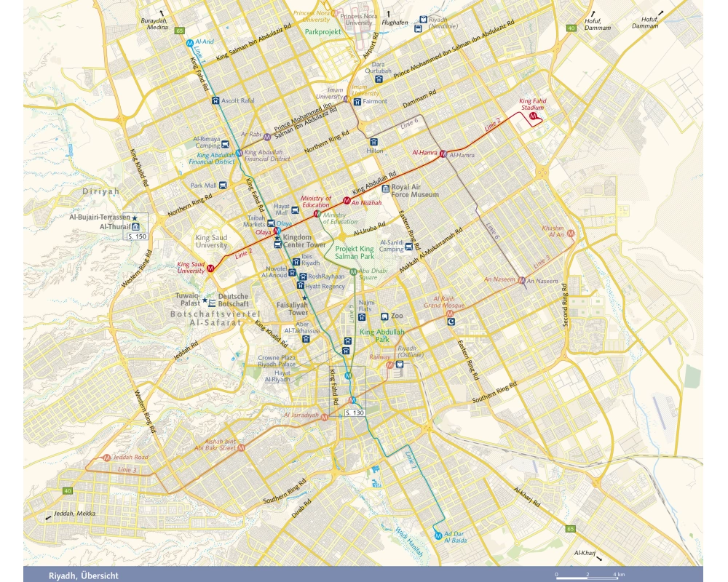Click the Riyadh, Übersicht map title
Image resolution: width=728 pixels, height=582 pixels.
[83, 575]
